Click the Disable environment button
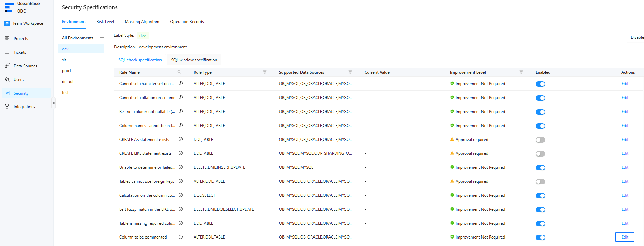The width and height of the screenshot is (644, 246). pos(636,37)
